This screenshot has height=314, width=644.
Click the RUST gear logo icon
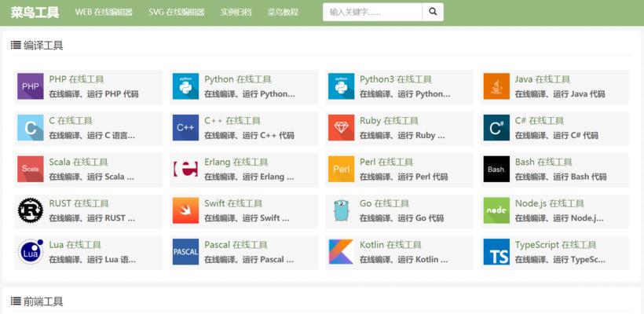point(31,210)
